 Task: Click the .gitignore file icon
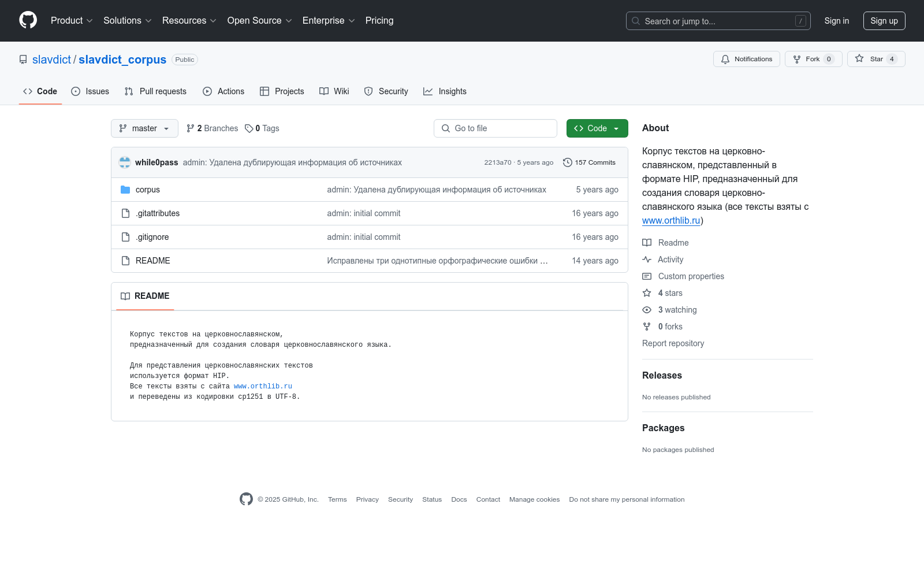point(125,237)
